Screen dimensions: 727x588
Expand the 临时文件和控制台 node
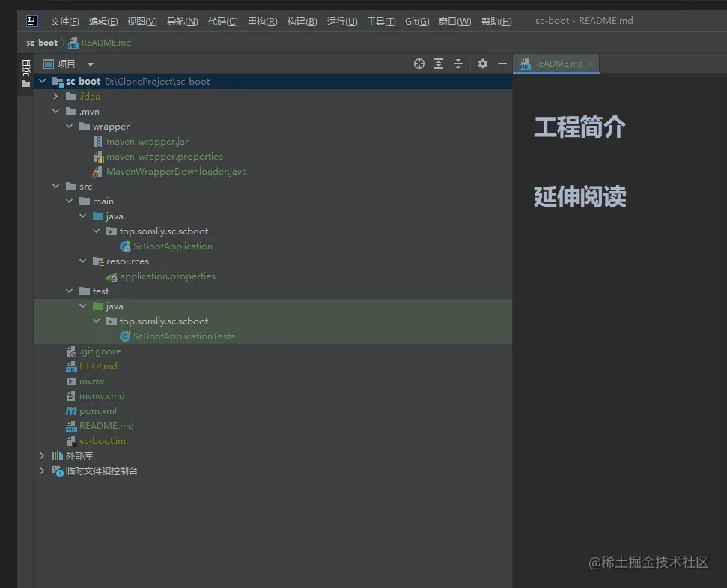42,470
